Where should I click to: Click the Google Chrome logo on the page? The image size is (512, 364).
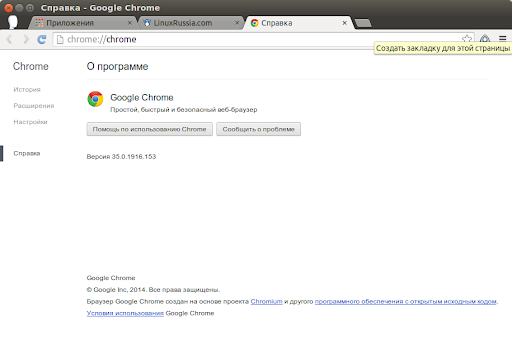coord(95,99)
